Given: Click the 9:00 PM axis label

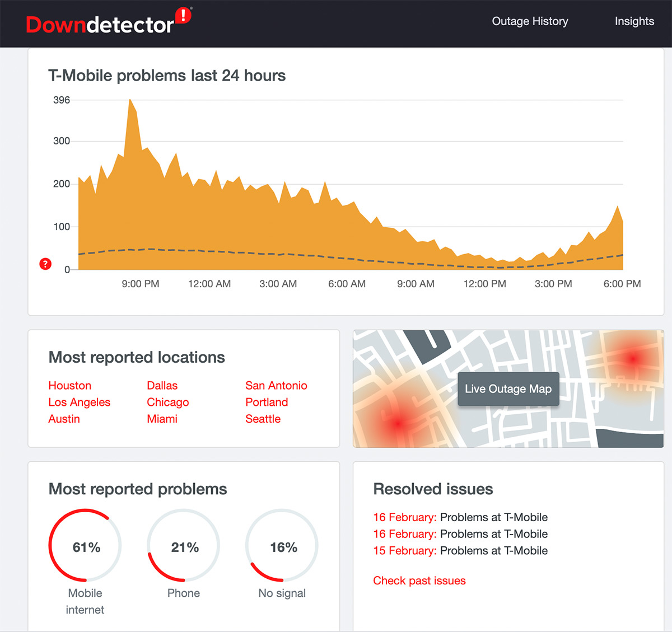Looking at the screenshot, I should pyautogui.click(x=141, y=284).
